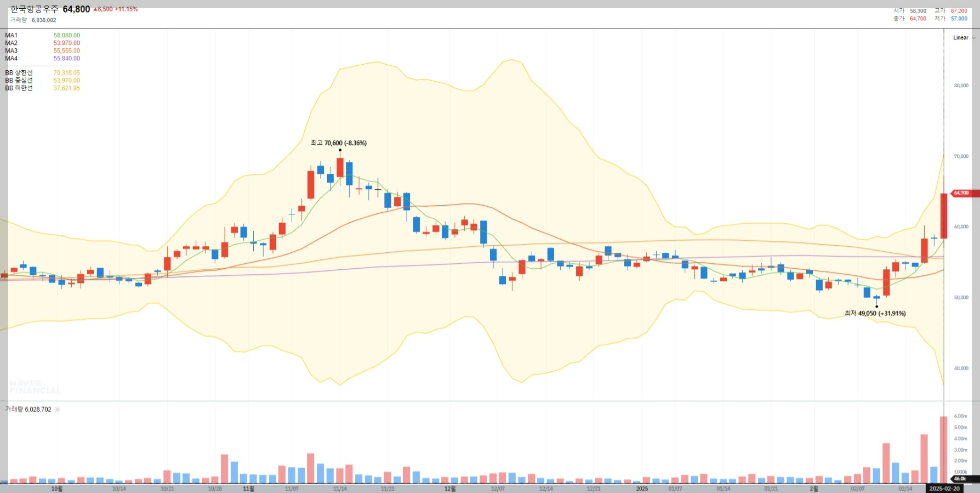The image size is (980, 493).
Task: Click the 70,000 price axis label
Action: click(x=961, y=156)
